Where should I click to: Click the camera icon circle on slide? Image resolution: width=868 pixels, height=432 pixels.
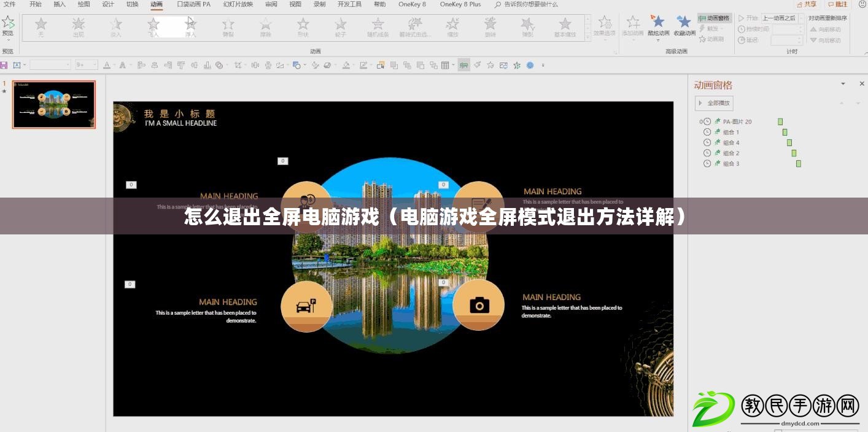pos(479,305)
